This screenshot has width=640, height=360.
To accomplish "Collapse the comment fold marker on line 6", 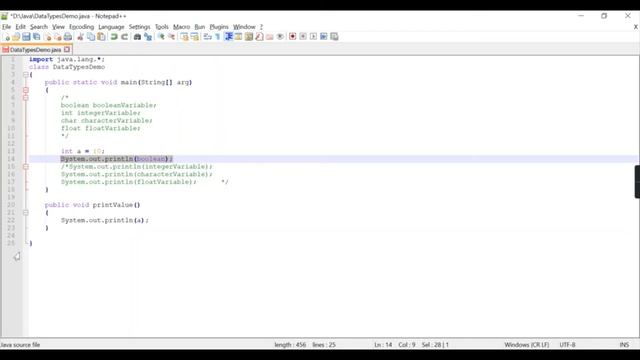I will coord(26,98).
